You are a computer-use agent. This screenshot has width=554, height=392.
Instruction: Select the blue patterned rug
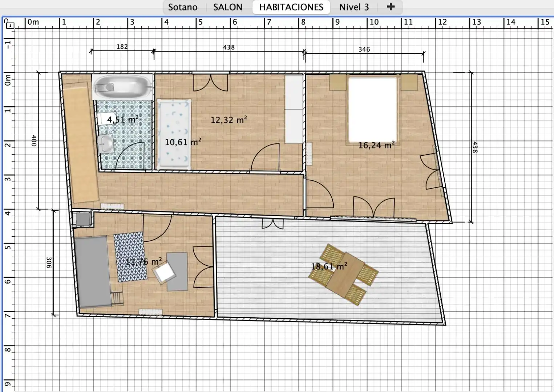[x=130, y=257]
